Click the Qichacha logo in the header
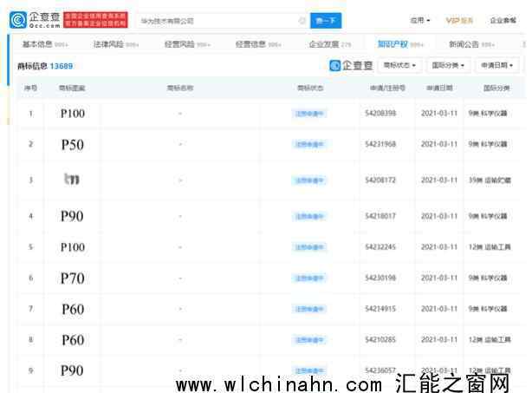 tap(36, 20)
